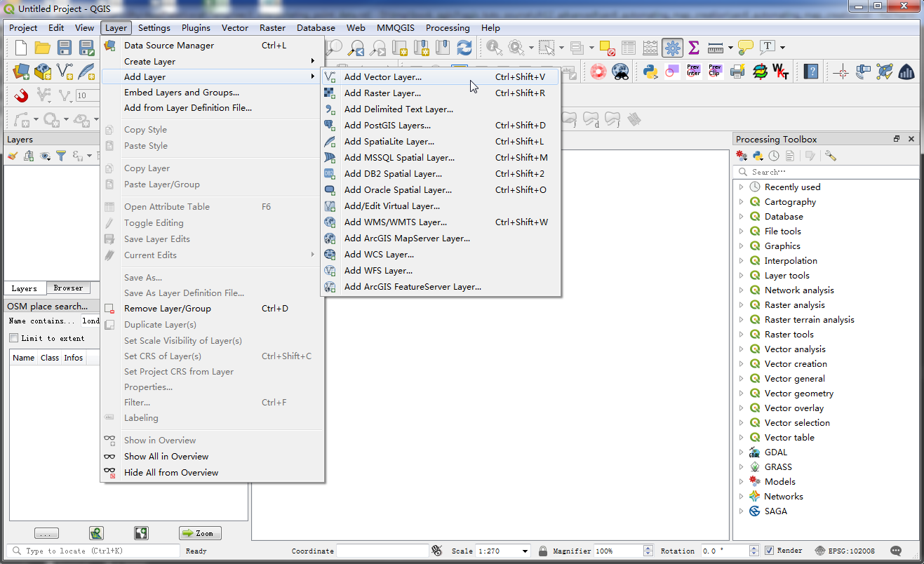This screenshot has height=564, width=924.
Task: Select the Measure Line ruler tool
Action: 716,48
